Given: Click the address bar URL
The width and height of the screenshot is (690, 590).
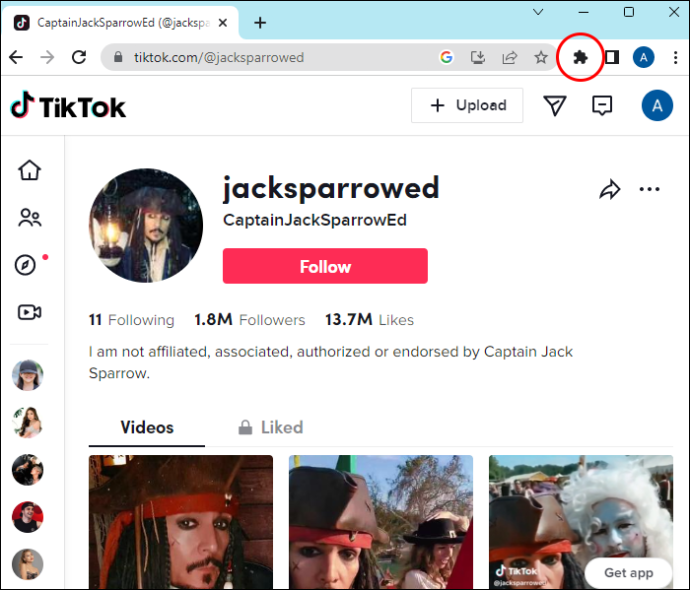Looking at the screenshot, I should [x=219, y=57].
